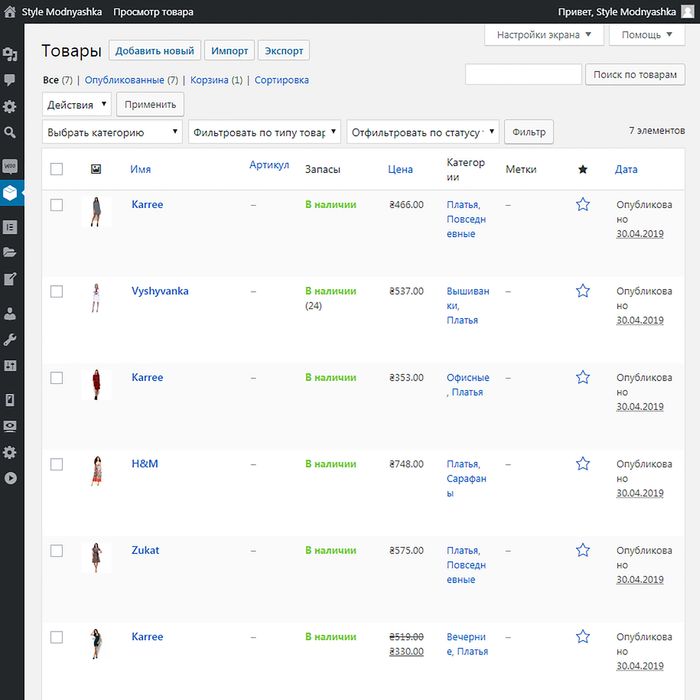This screenshot has width=700, height=700.
Task: Star the Vyshyvanka product as featured
Action: pyautogui.click(x=583, y=291)
